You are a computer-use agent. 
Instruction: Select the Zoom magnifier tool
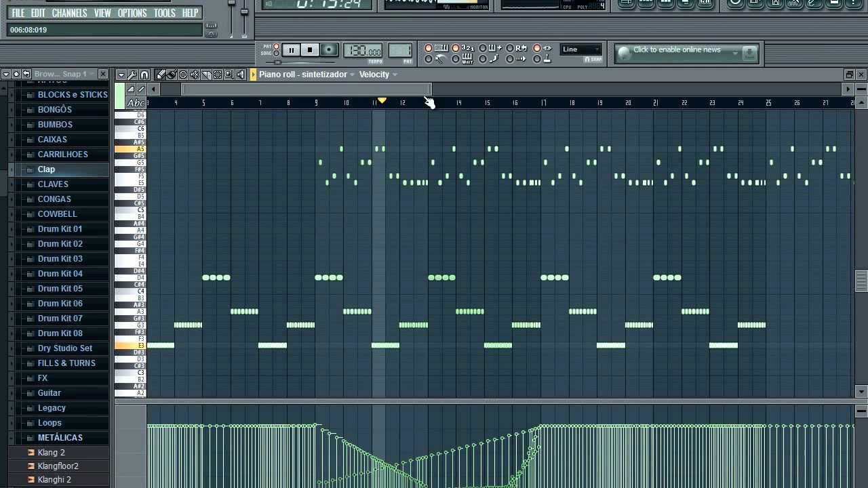coord(229,75)
